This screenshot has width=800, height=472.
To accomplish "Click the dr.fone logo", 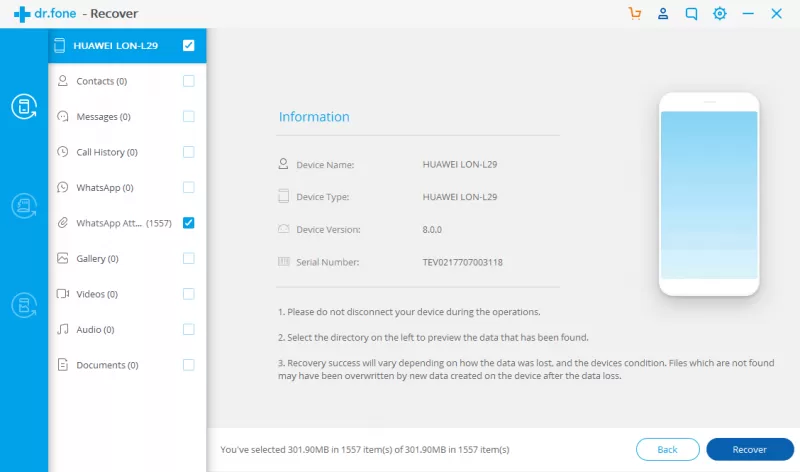I will tap(45, 14).
